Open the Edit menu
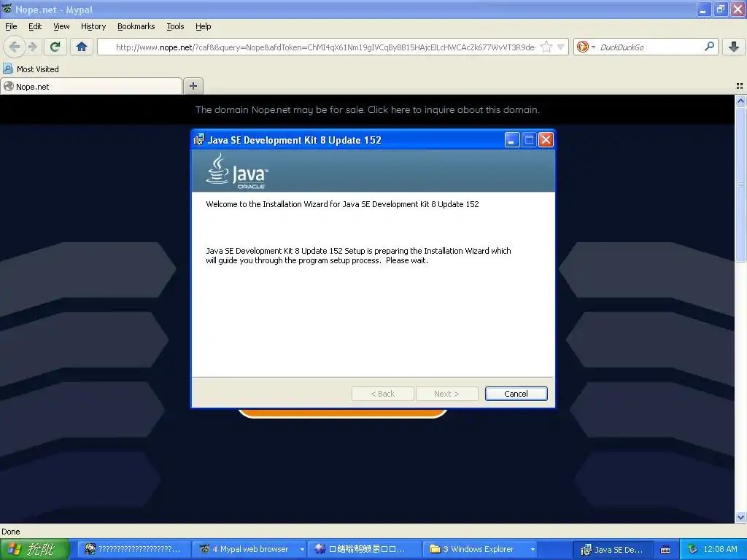This screenshot has height=560, width=747. point(35,26)
